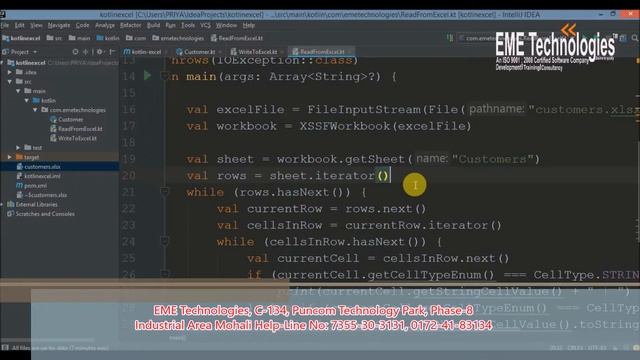The image size is (640, 360).
Task: Select WriteToExcel.kt in project tree
Action: click(x=73, y=138)
